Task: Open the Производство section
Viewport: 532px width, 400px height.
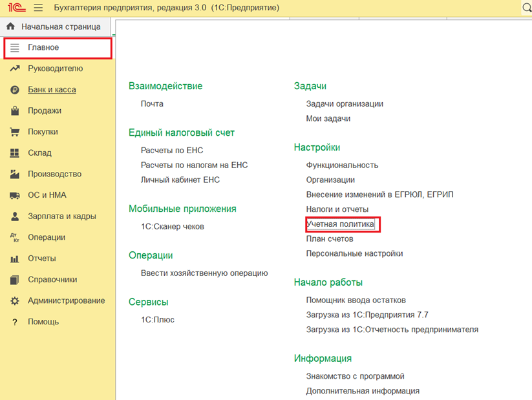Action: coord(55,174)
